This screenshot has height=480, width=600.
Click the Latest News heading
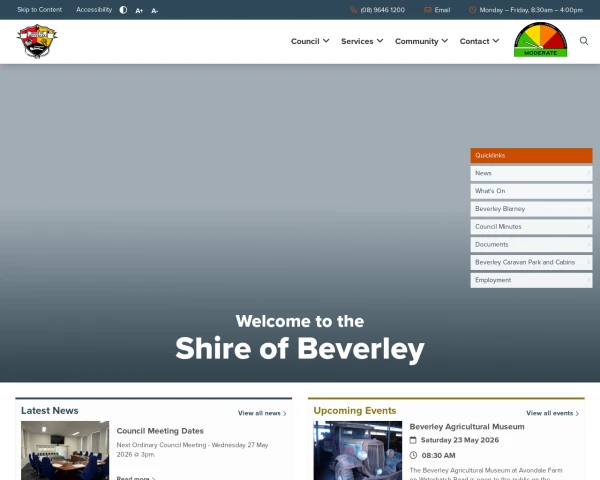pyautogui.click(x=50, y=410)
